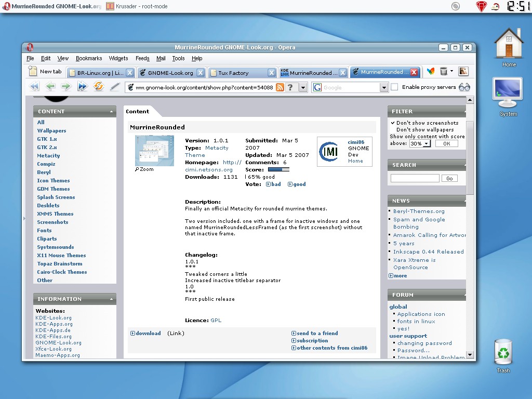Screen dimensions: 532x399
Task: Open the Tools menu
Action: tap(179, 58)
